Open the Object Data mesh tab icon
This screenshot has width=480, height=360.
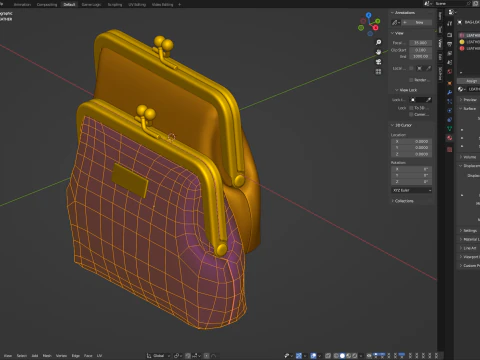[449, 129]
